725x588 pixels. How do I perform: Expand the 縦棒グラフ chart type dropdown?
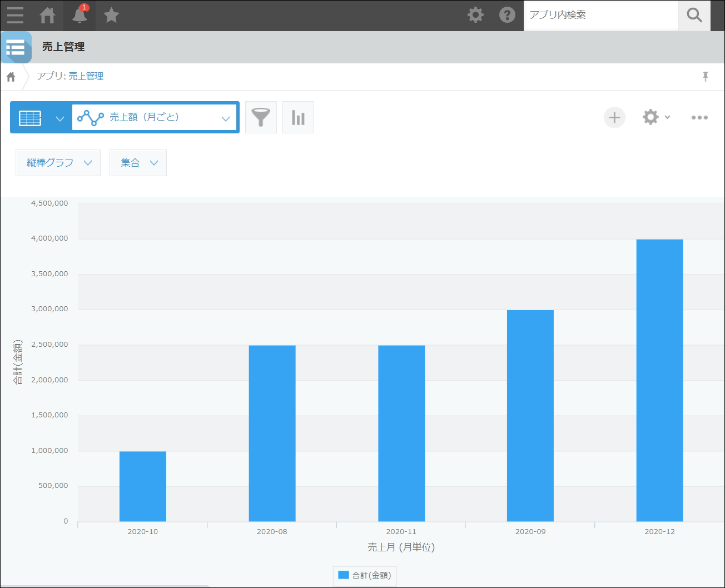[58, 163]
